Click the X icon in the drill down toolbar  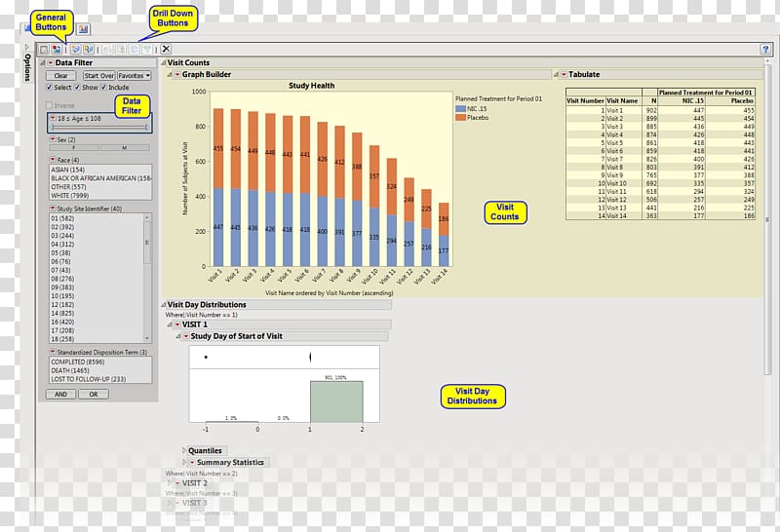coord(166,49)
